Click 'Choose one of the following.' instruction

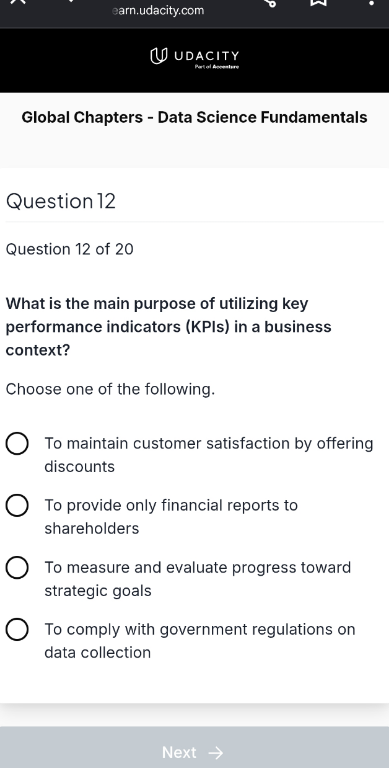[110, 389]
